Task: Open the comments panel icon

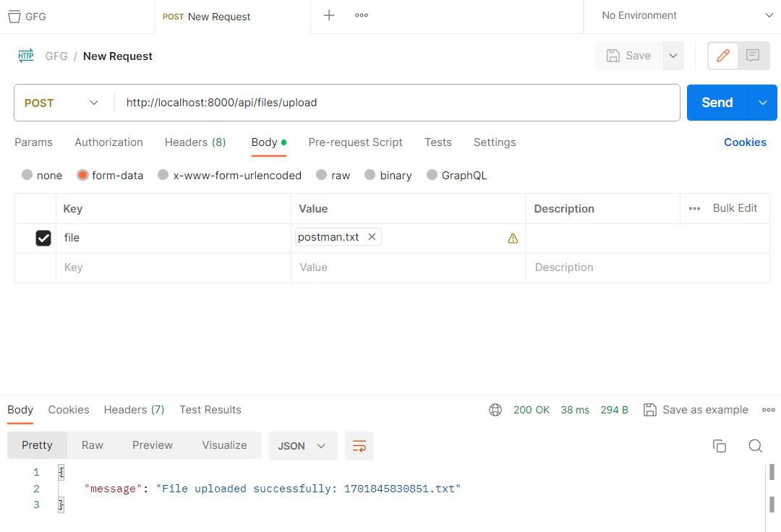Action: pyautogui.click(x=753, y=56)
